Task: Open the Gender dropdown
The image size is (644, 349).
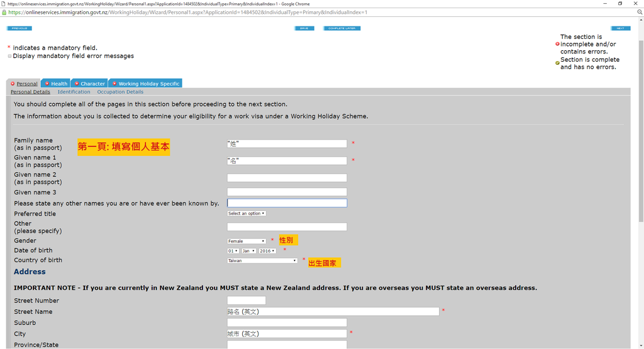Action: (x=247, y=241)
